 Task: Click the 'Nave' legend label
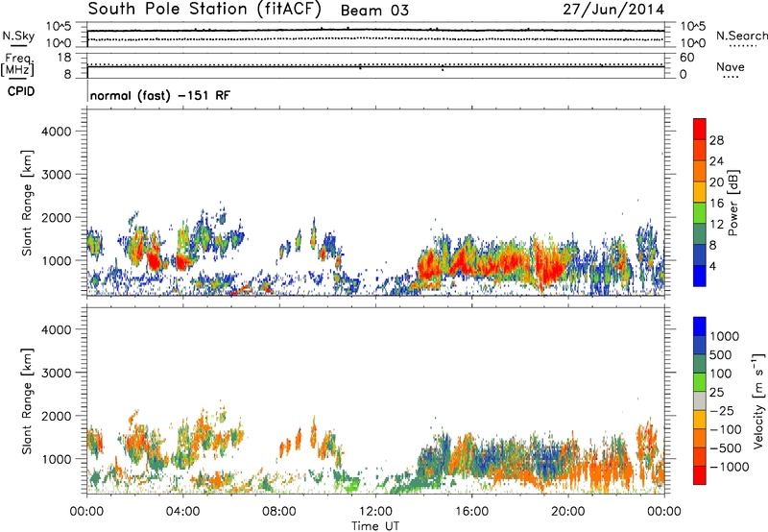(x=731, y=66)
